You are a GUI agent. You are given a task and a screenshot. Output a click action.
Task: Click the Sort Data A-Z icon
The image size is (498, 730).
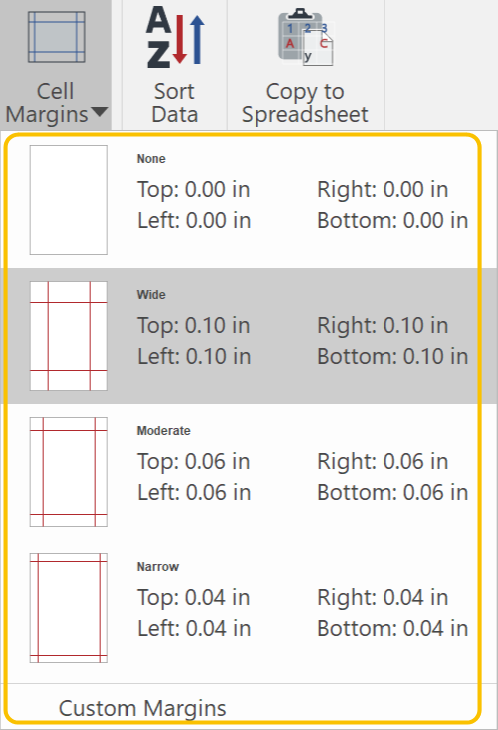click(175, 37)
